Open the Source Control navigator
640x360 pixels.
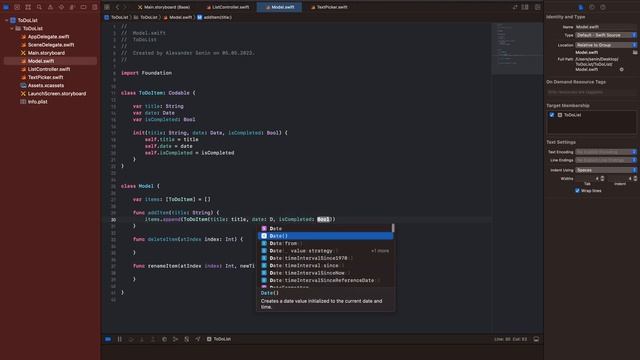click(17, 7)
